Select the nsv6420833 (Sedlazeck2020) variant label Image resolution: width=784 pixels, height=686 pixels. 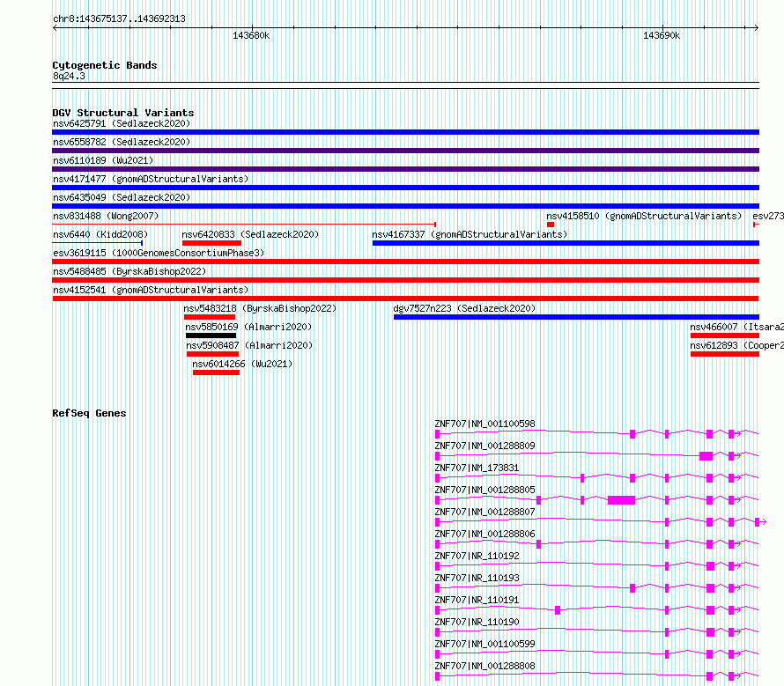click(250, 234)
